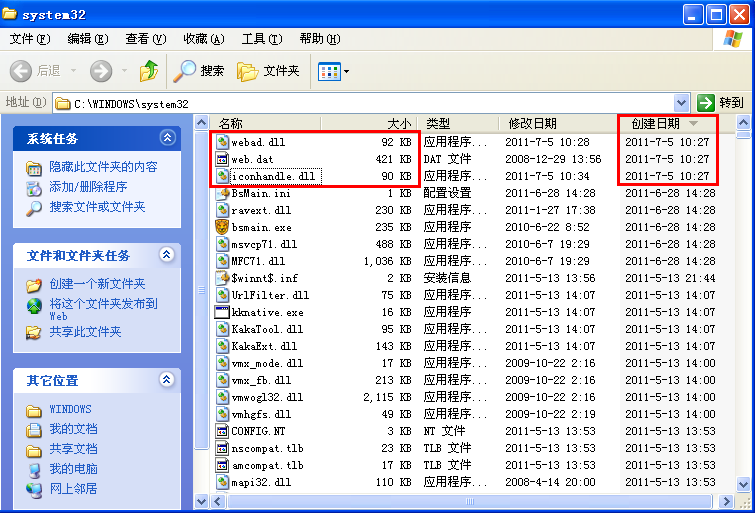The height and width of the screenshot is (513, 755).
Task: Open the Search (搜索) toolbar button
Action: (199, 71)
